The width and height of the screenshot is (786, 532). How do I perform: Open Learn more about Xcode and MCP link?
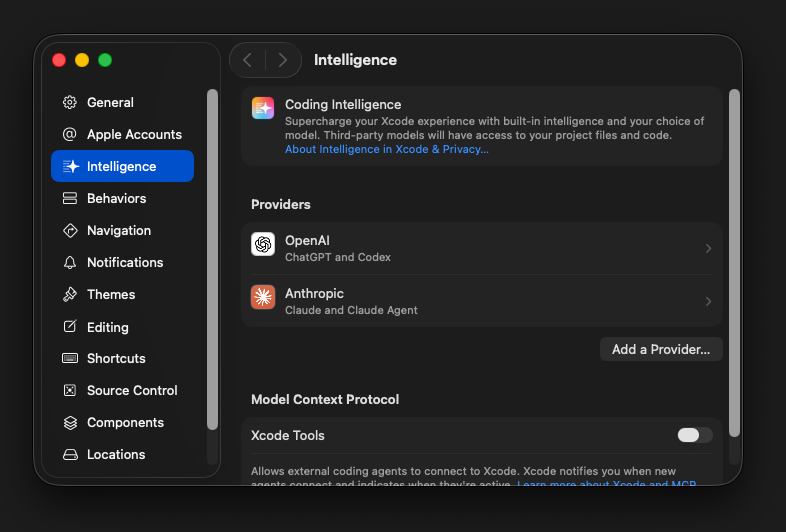pos(607,483)
